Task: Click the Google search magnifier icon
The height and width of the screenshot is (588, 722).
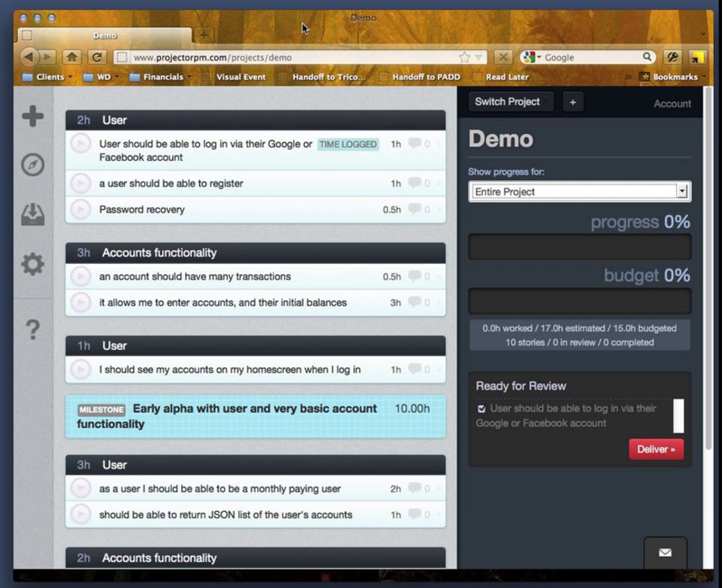Action: [x=647, y=57]
